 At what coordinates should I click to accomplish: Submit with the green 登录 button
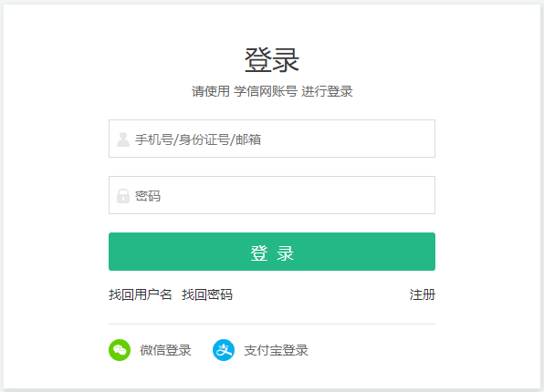272,252
